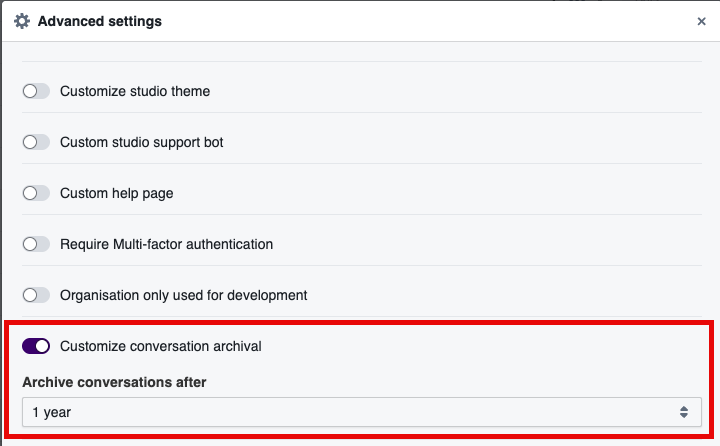Viewport: 720px width, 446px height.
Task: Turn on the Custom studio support bot switch
Action: click(36, 142)
